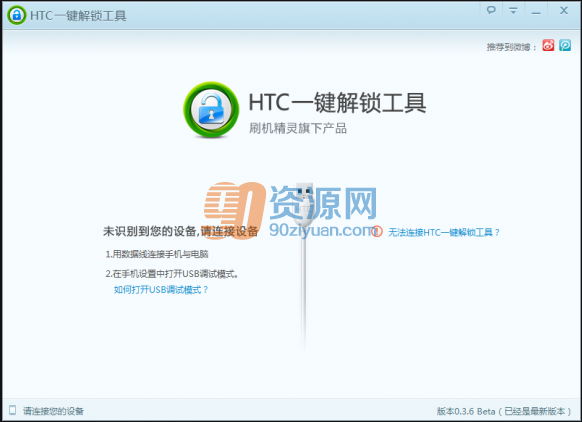The width and height of the screenshot is (582, 422).
Task: Click the large green padlock logo
Action: 211,110
